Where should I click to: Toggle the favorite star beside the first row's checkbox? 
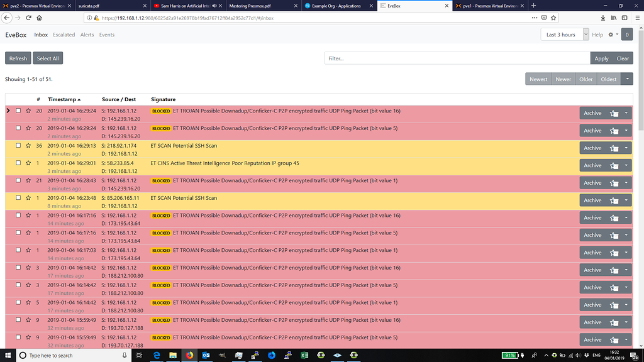coord(28,111)
